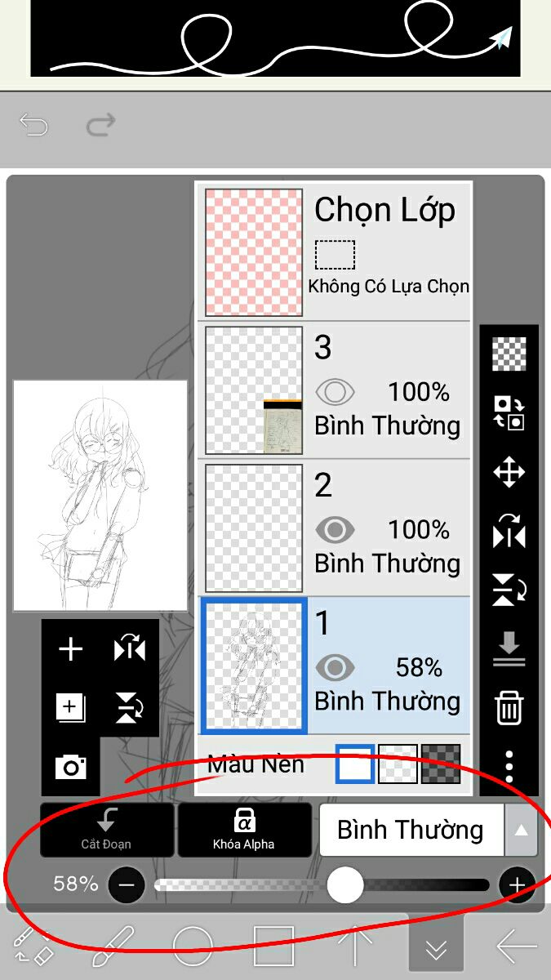Delete layer using the trash icon
This screenshot has height=980, width=551.
point(509,707)
